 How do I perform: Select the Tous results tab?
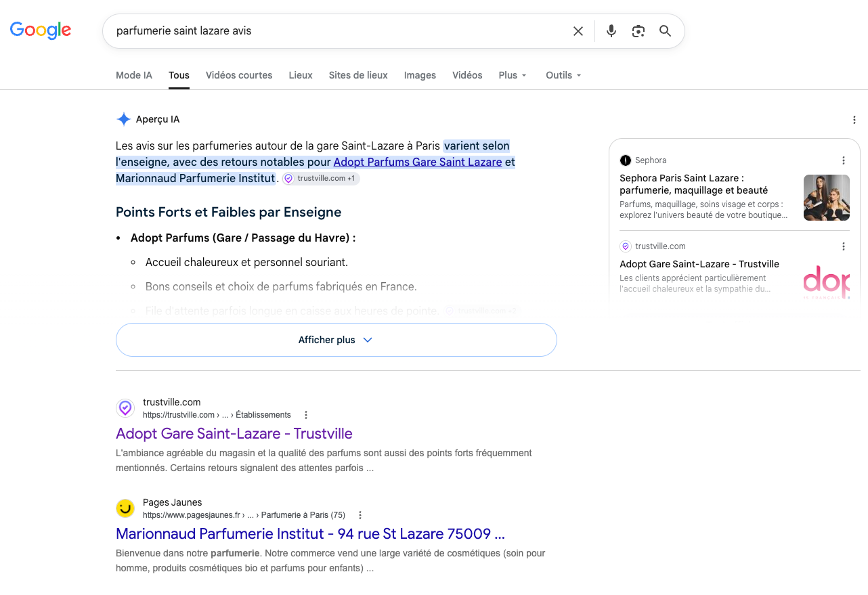[x=179, y=75]
